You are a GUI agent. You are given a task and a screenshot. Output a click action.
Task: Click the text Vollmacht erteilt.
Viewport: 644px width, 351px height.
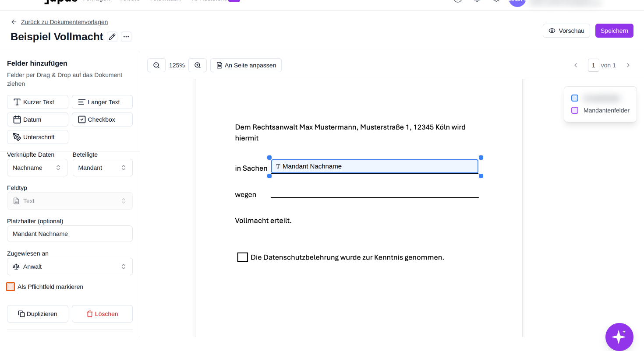pos(263,221)
